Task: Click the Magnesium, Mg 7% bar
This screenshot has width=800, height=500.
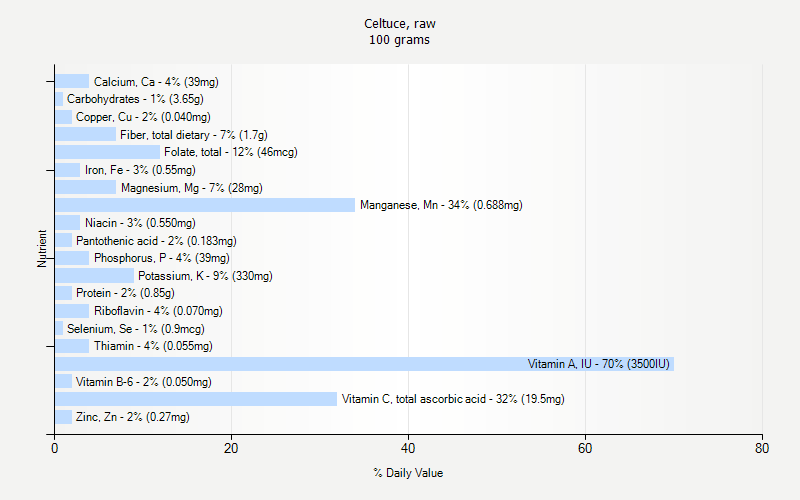Action: [x=85, y=187]
